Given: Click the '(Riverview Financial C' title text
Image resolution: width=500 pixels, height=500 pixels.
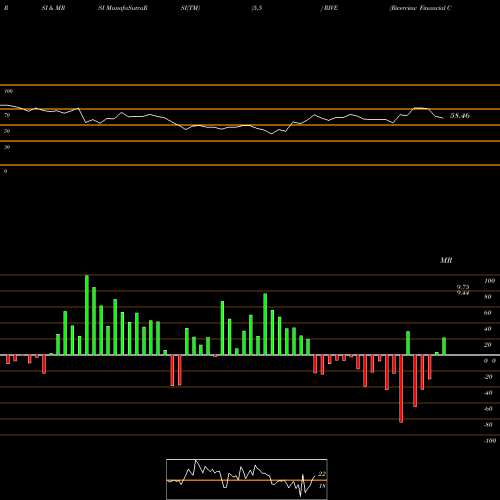Looking at the screenshot, I should pyautogui.click(x=420, y=8).
